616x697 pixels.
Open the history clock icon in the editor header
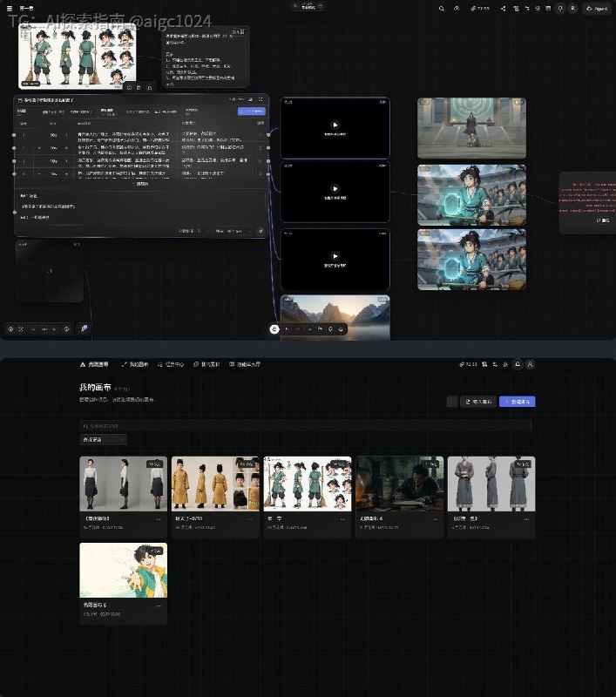coord(457,9)
